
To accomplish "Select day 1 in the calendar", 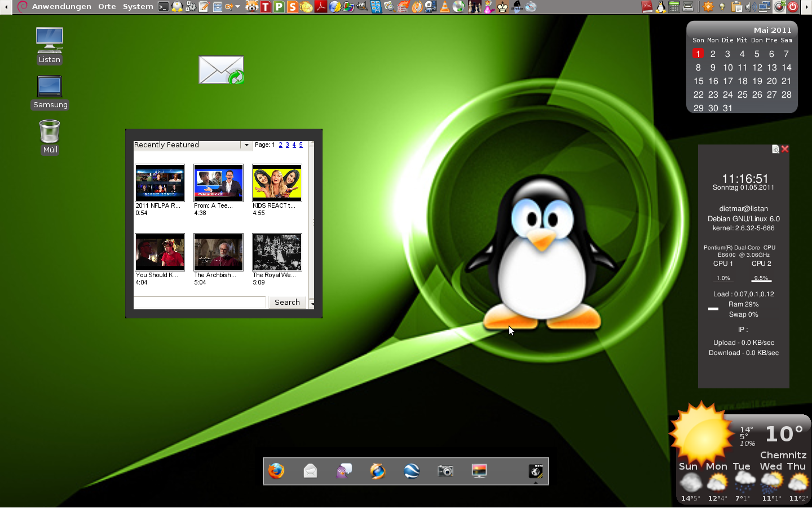I will pos(698,54).
